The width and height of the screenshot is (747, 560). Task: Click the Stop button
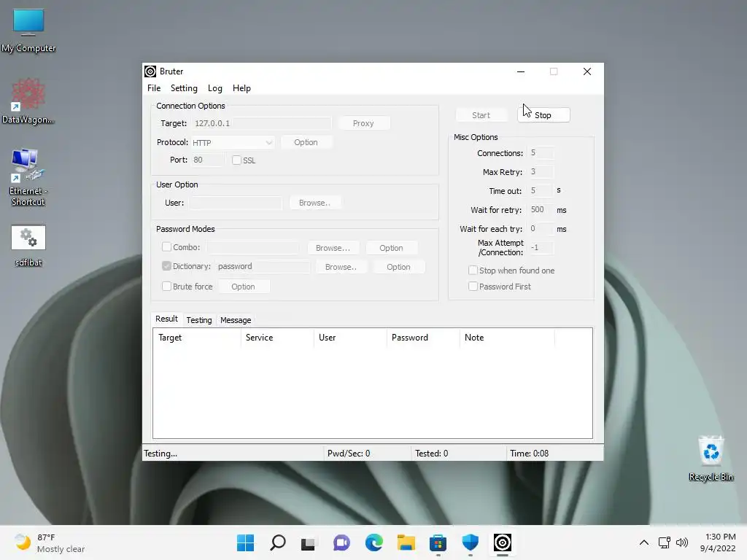543,115
